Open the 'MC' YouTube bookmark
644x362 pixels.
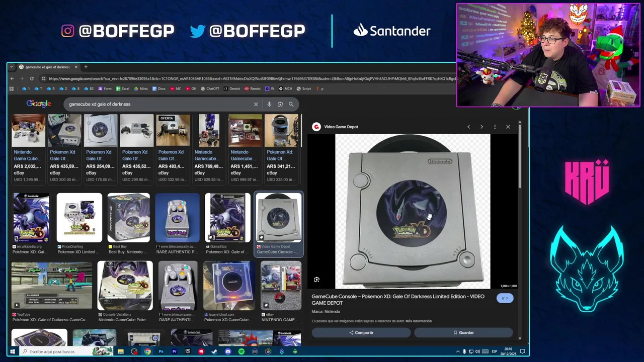176,88
